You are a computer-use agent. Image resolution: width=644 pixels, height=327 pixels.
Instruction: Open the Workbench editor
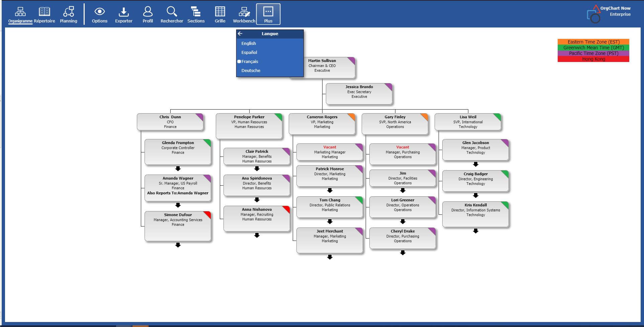pyautogui.click(x=244, y=15)
